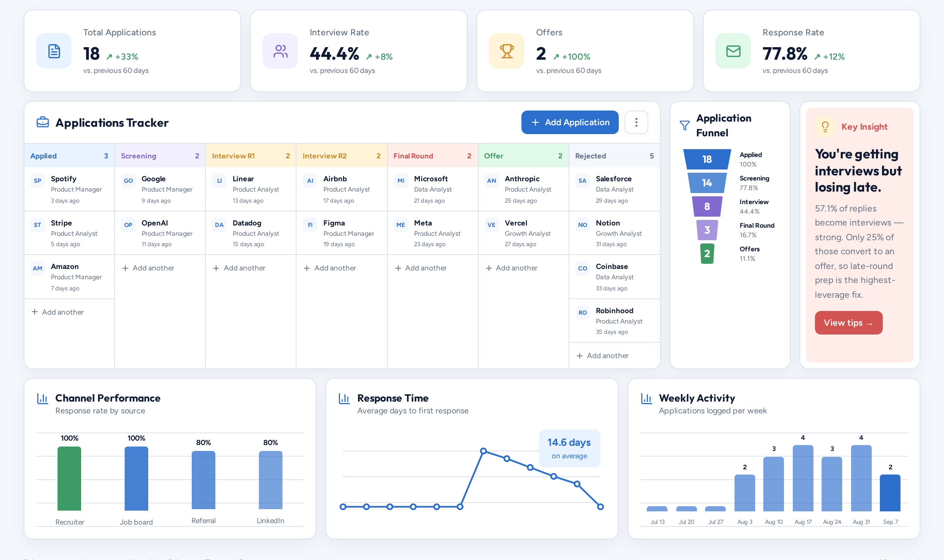
Task: Click the Screening 14 funnel segment
Action: click(x=707, y=183)
